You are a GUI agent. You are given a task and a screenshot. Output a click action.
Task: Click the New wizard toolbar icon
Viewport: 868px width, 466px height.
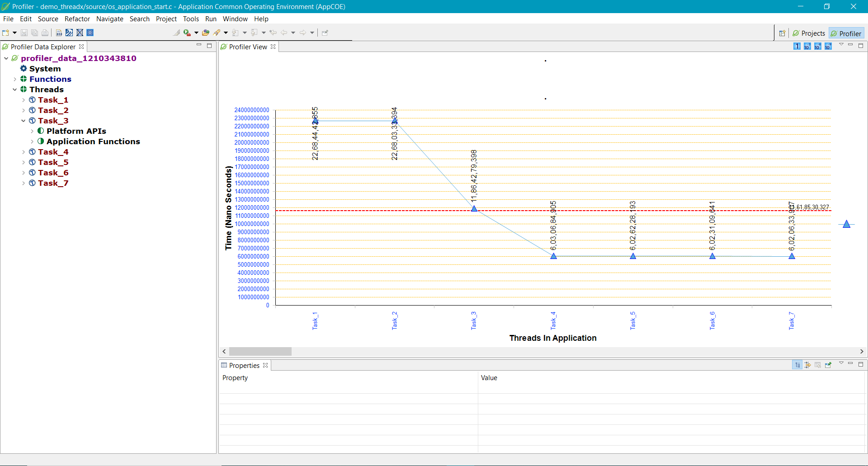pos(6,33)
